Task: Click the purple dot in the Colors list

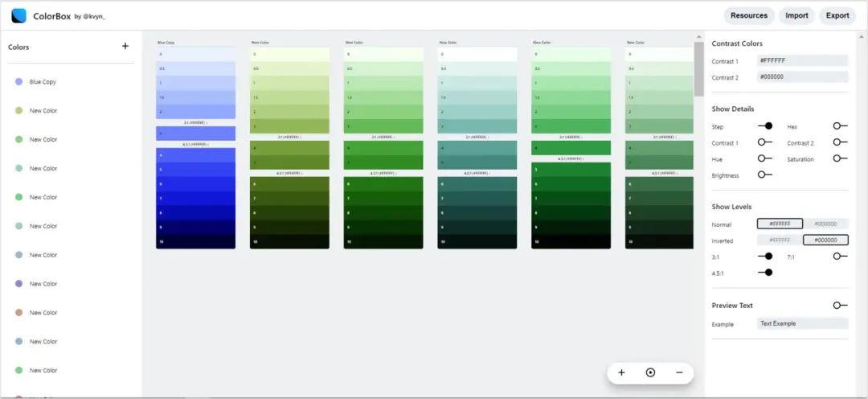Action: coord(18,284)
